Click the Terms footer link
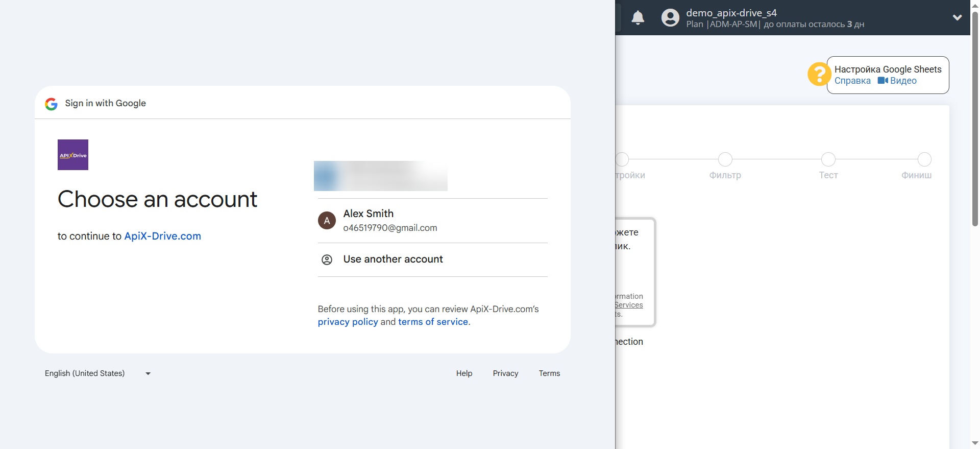The width and height of the screenshot is (980, 449). [x=549, y=373]
